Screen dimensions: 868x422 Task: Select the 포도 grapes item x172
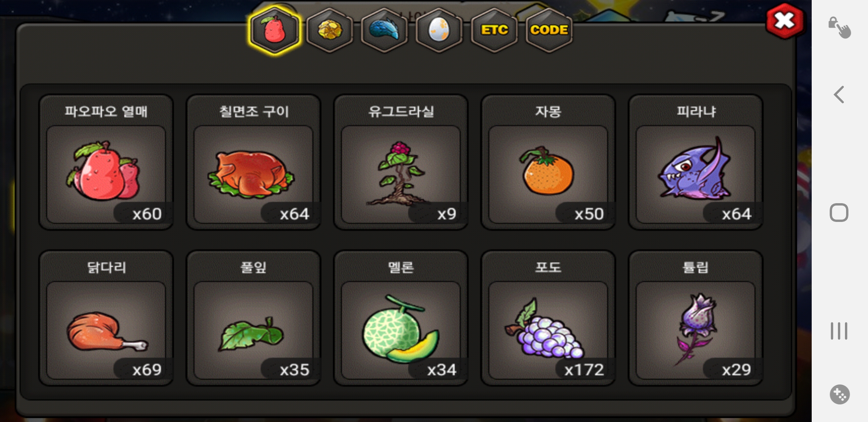click(548, 318)
